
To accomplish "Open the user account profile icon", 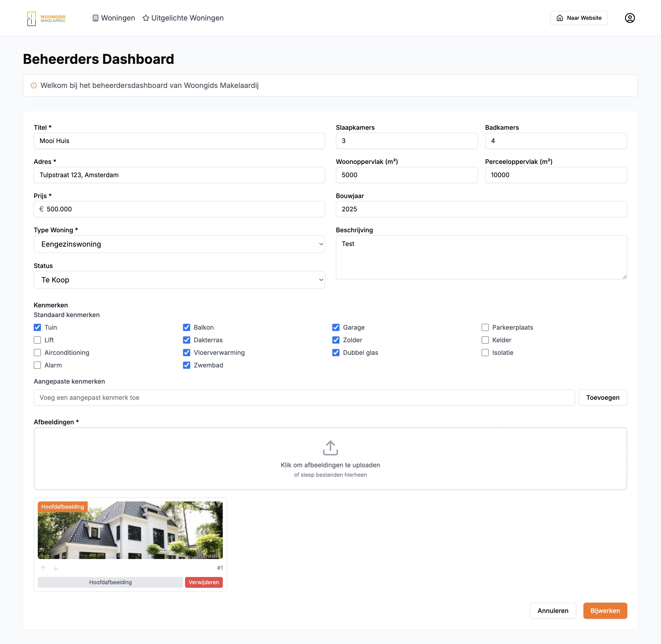I will coord(630,18).
